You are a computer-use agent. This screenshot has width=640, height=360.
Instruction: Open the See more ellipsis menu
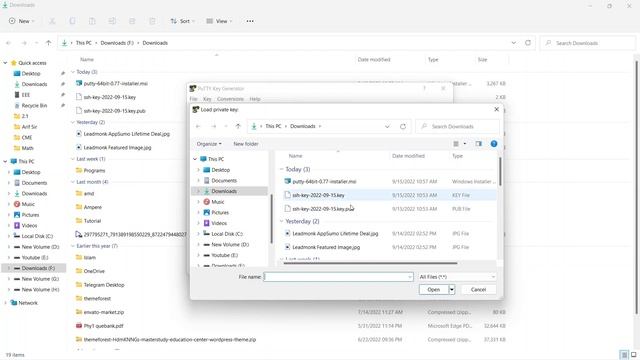[250, 21]
